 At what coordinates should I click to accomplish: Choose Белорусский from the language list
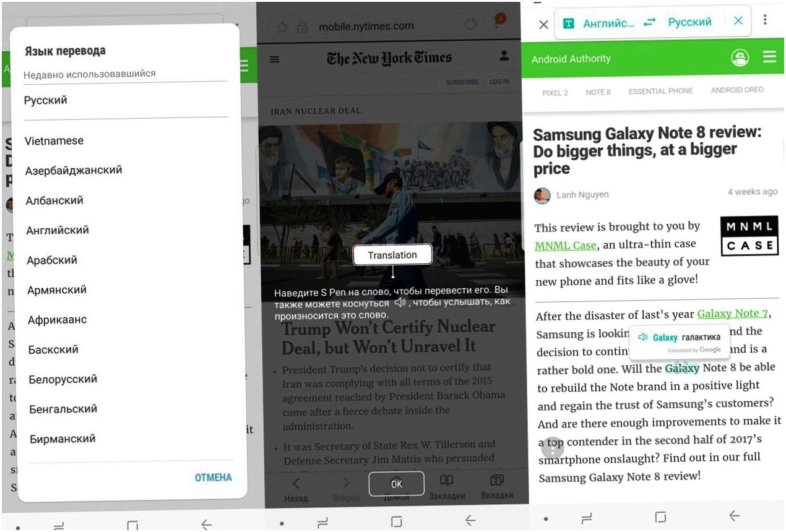63,379
